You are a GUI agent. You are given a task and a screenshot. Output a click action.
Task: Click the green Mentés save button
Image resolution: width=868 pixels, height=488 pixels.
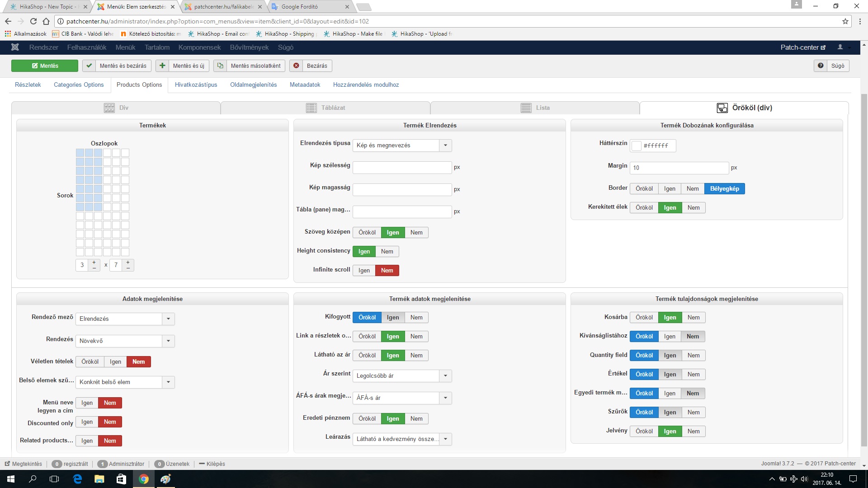(45, 66)
